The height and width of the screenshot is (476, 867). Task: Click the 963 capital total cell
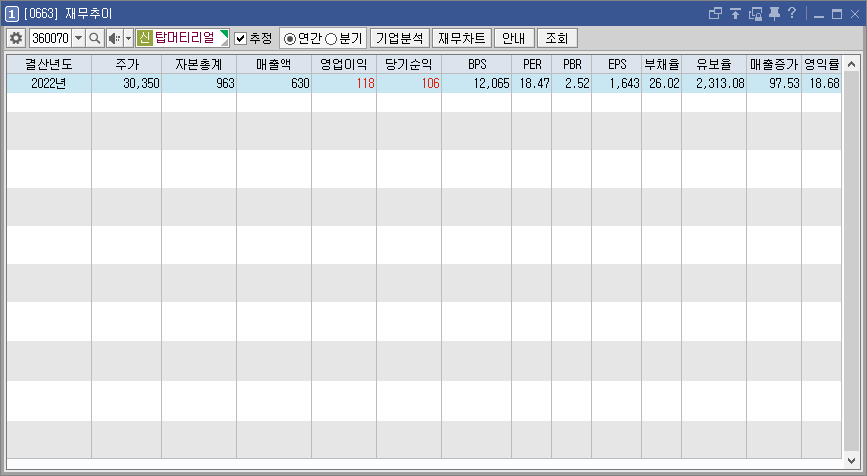click(x=199, y=83)
